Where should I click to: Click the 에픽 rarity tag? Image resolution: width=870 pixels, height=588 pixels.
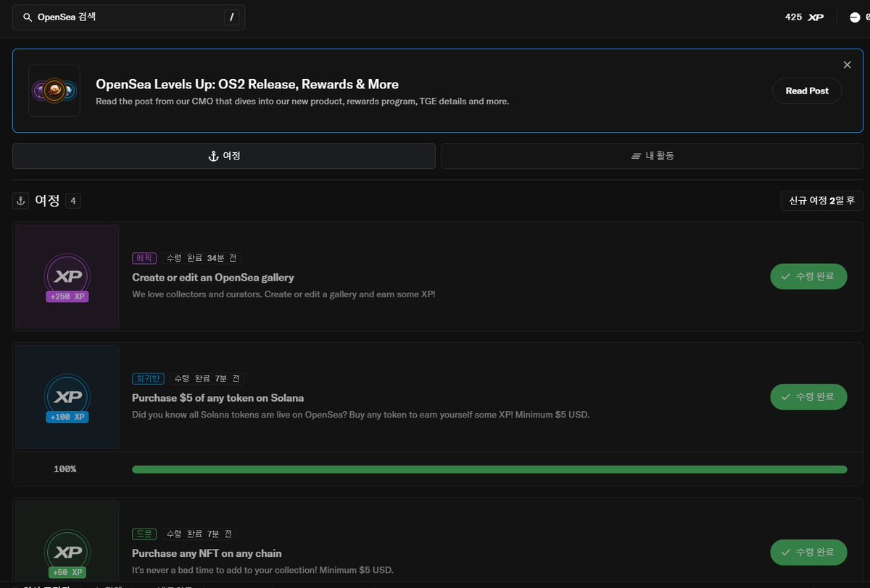144,258
